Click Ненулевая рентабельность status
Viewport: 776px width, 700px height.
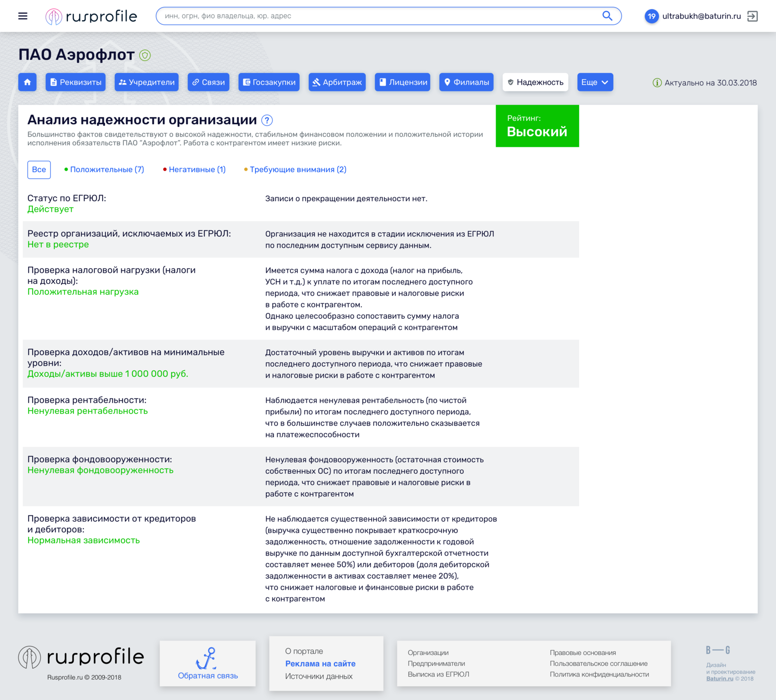pyautogui.click(x=88, y=411)
